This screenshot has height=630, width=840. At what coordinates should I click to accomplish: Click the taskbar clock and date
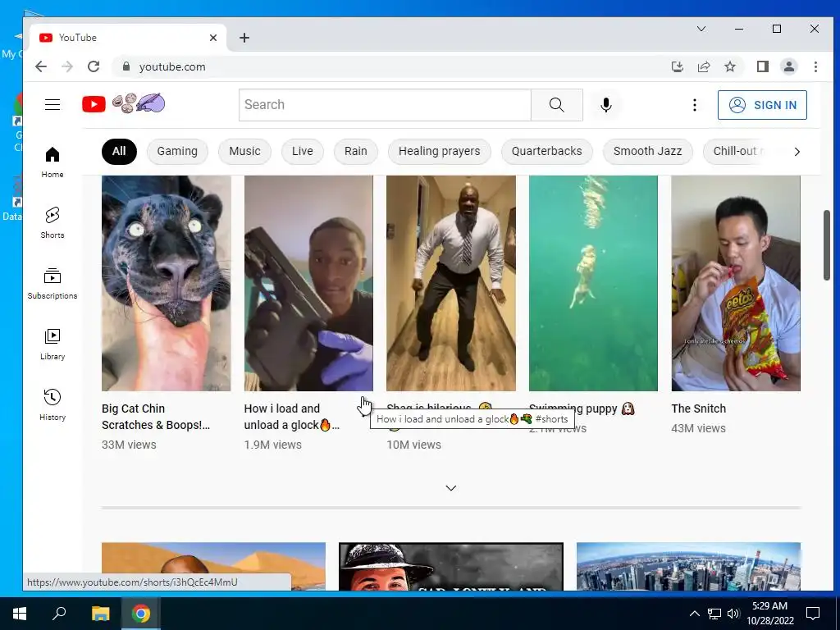(x=769, y=614)
